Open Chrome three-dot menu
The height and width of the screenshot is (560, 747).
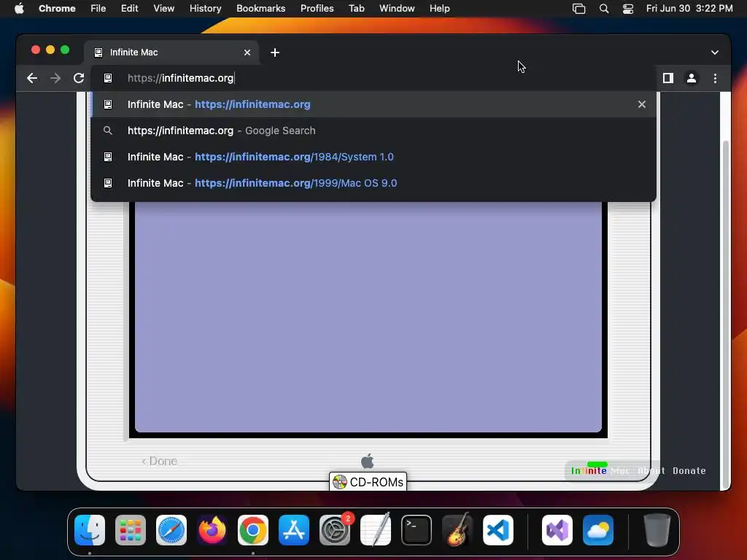(x=715, y=78)
